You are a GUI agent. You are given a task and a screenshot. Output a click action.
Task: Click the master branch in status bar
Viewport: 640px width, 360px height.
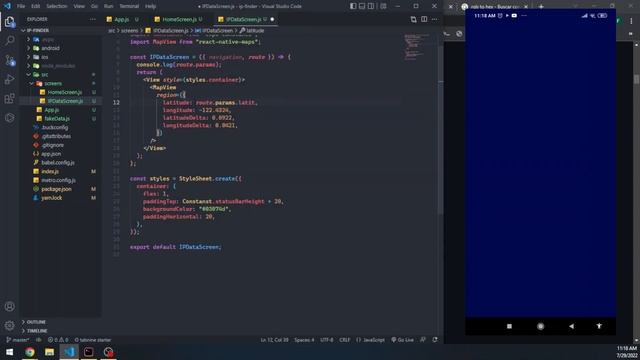pos(18,340)
